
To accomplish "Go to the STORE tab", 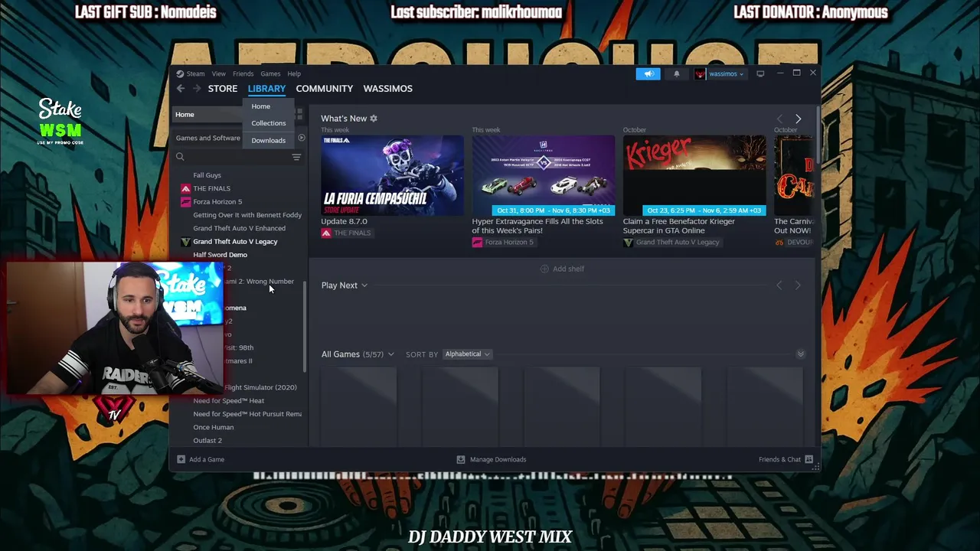I will tap(223, 89).
